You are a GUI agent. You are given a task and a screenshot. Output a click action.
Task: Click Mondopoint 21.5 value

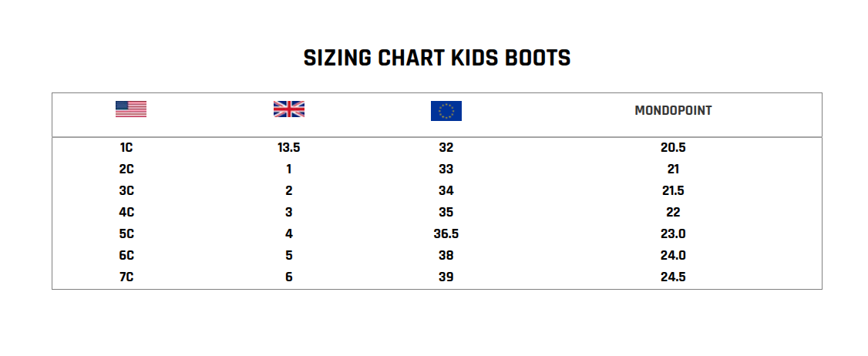673,190
